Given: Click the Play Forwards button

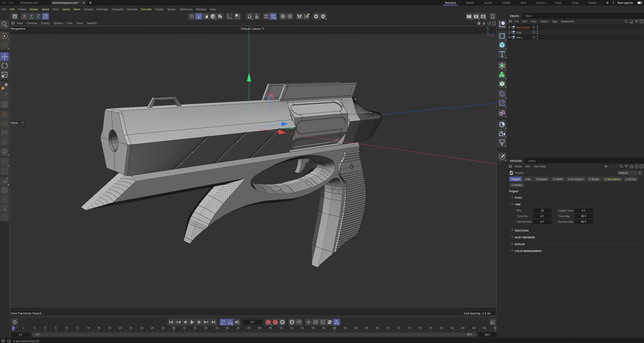Looking at the screenshot, I should pos(192,322).
